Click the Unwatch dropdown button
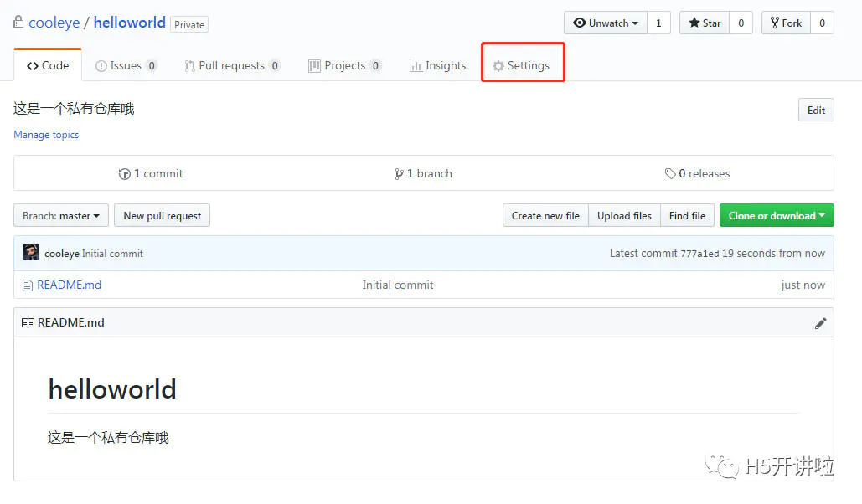862x504 pixels. point(606,23)
